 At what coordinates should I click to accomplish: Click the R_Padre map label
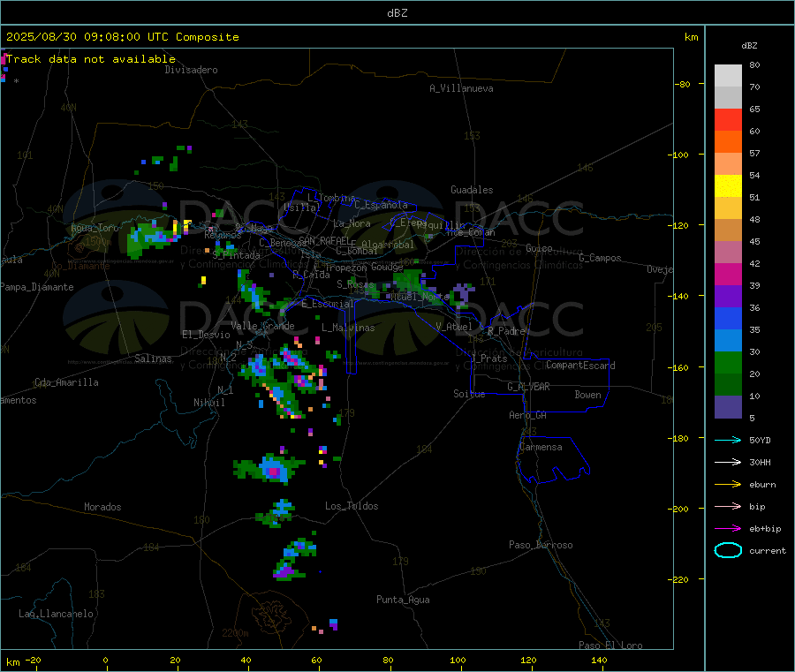tap(506, 331)
